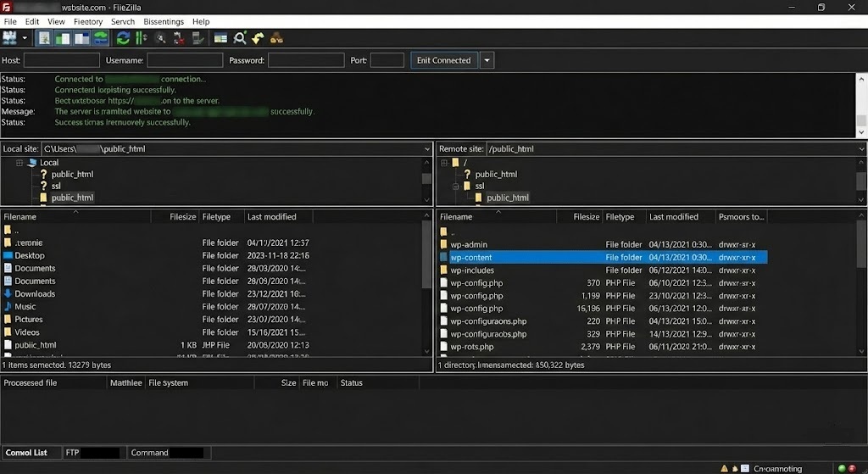The width and height of the screenshot is (868, 474).
Task: Disconnect from the current server
Action: tap(179, 37)
